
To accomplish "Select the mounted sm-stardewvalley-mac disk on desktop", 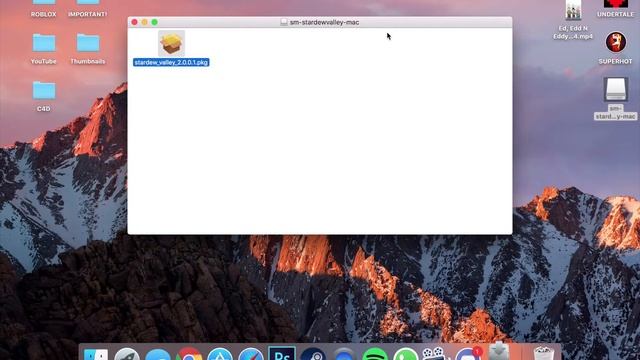I will click(x=616, y=89).
